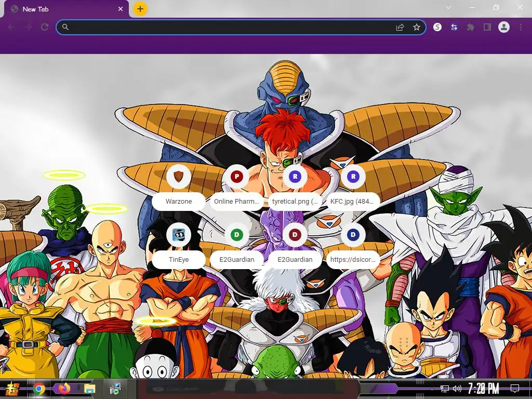This screenshot has width=532, height=399.
Task: Open tab search chevron
Action: tap(448, 7)
